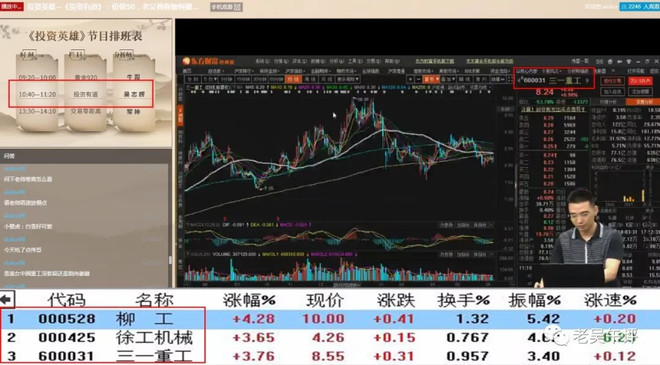Image resolution: width=660 pixels, height=365 pixels.
Task: Open the 系统 menu in menu bar
Action: point(263,61)
